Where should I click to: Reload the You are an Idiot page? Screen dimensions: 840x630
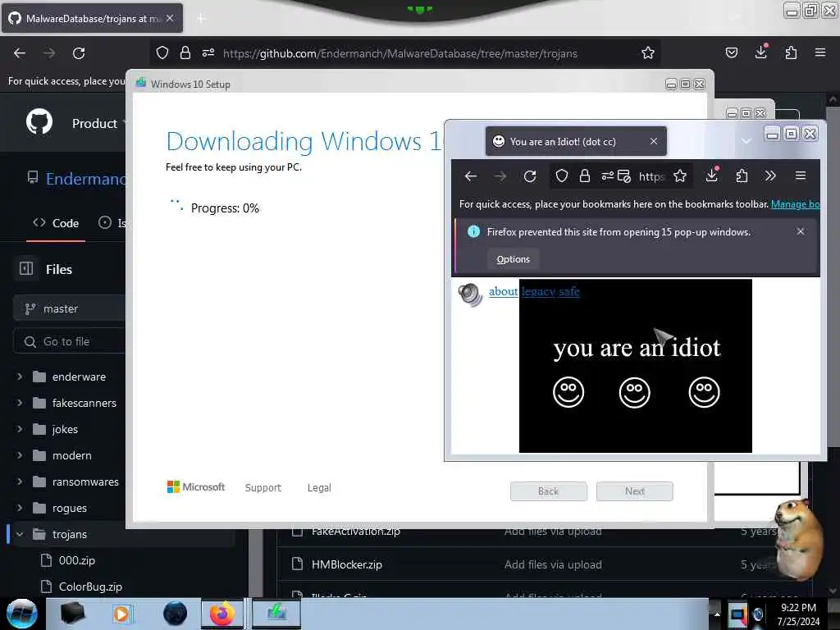point(530,176)
